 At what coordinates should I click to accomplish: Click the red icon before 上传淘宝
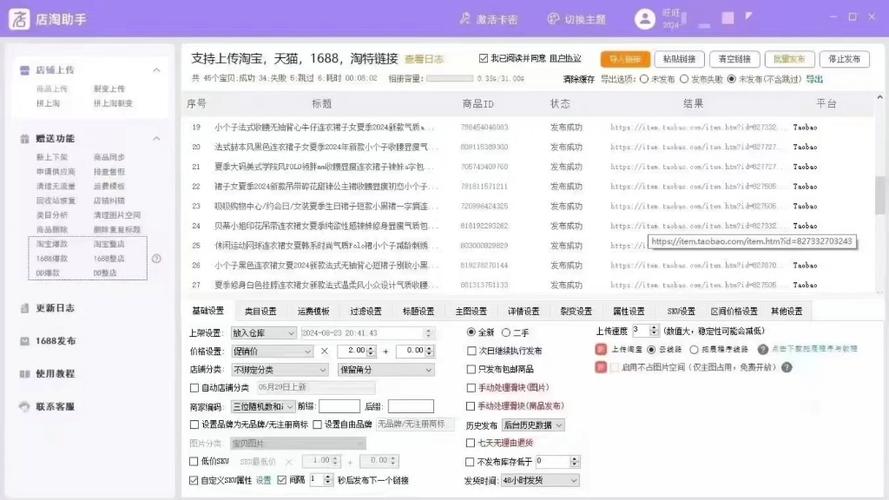point(601,349)
